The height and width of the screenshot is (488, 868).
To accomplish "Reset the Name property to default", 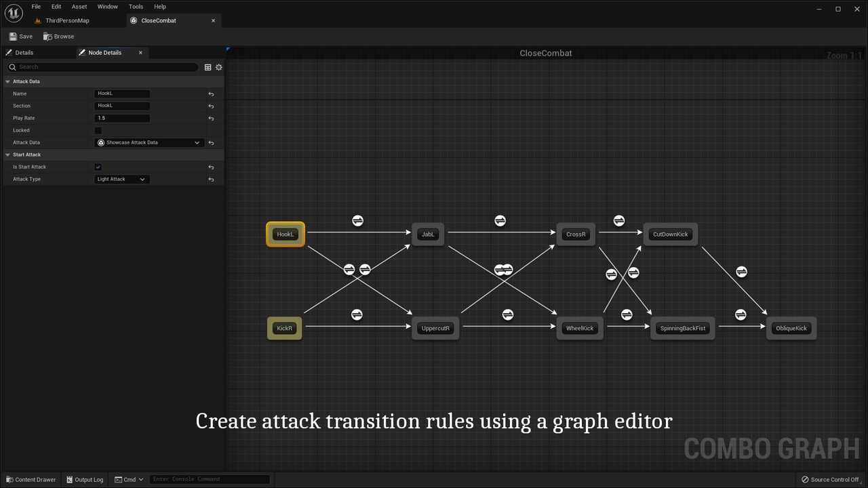I will tap(211, 94).
